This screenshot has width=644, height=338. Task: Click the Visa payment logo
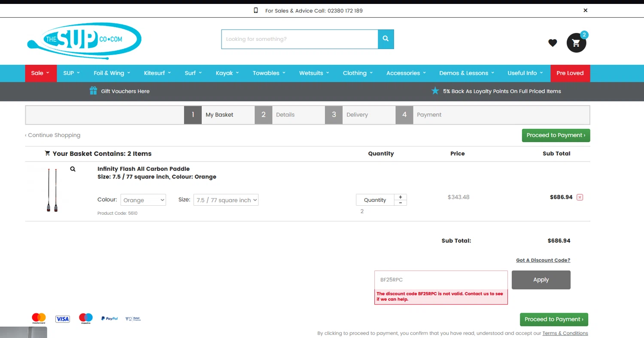(x=62, y=319)
